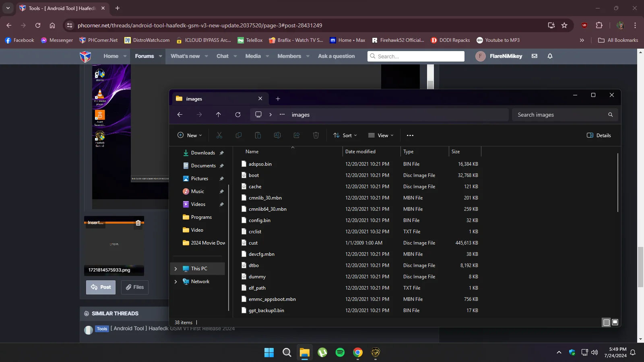Click the Files attach button
The width and height of the screenshot is (644, 362).
click(135, 287)
